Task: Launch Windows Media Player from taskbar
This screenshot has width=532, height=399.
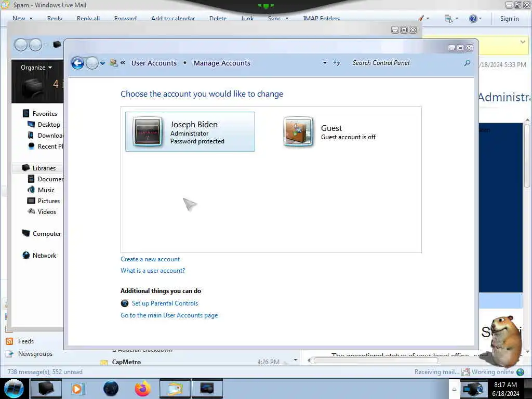Action: pos(77,389)
